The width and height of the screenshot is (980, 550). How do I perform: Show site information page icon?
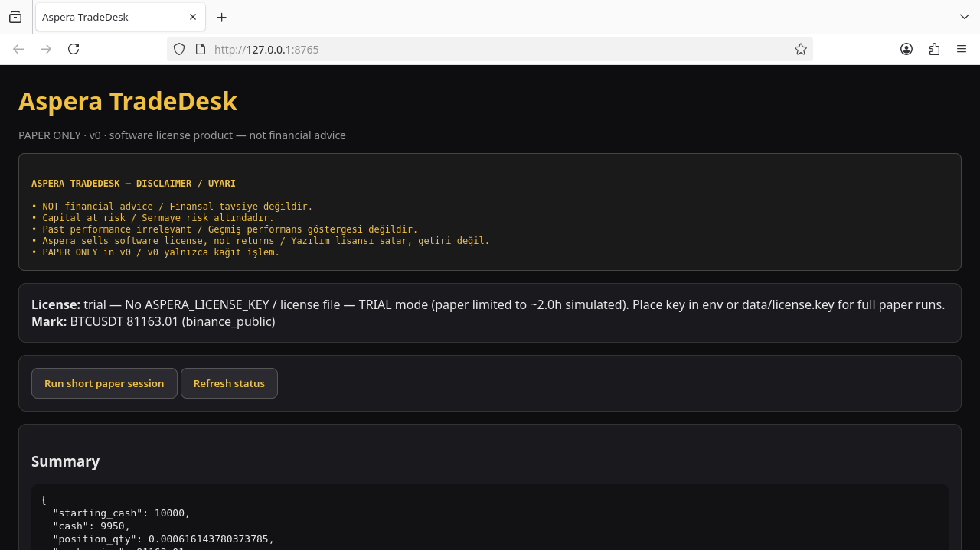click(x=201, y=49)
